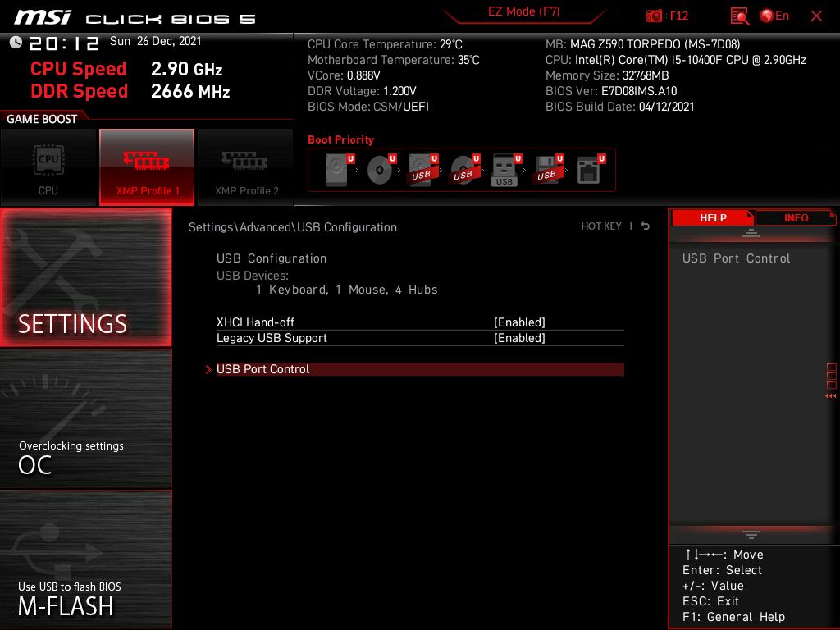Expand the USB Port Control submenu
This screenshot has height=630, width=840.
[x=263, y=369]
